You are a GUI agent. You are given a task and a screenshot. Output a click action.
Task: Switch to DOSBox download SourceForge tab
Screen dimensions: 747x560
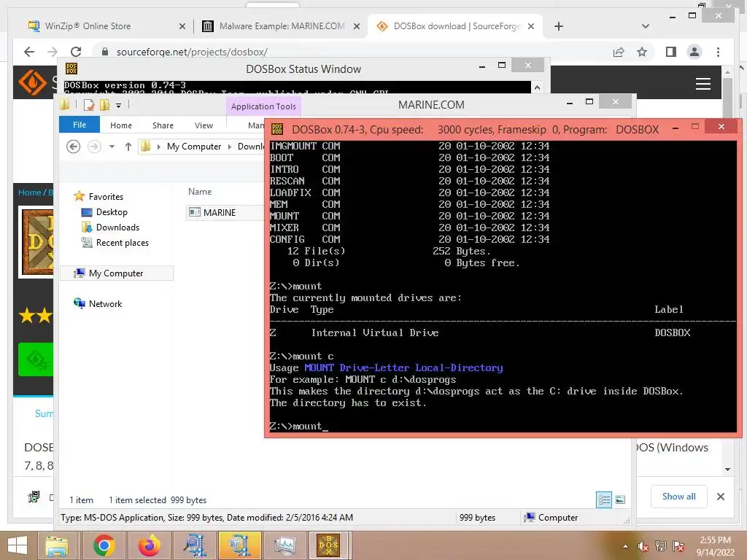455,26
